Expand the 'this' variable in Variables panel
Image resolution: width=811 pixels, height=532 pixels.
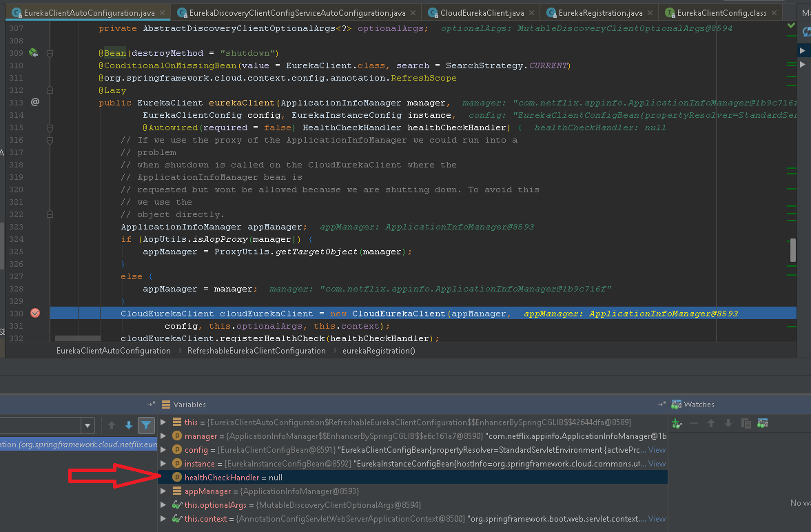click(163, 422)
